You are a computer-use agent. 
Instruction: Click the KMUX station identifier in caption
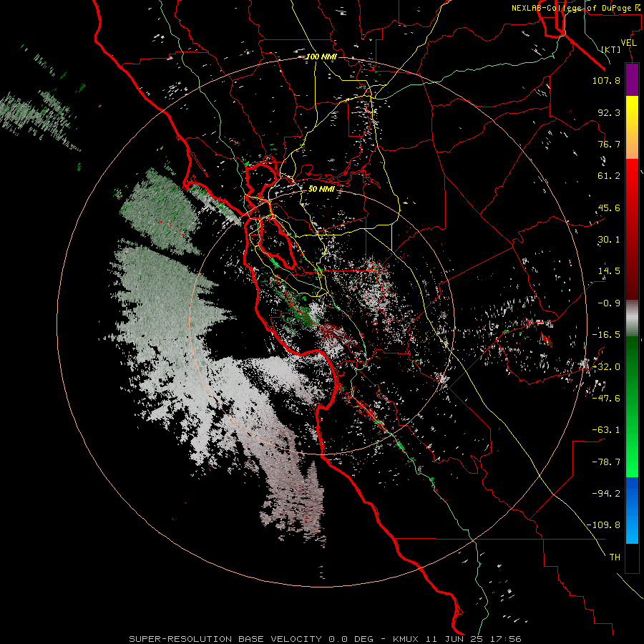(406, 639)
